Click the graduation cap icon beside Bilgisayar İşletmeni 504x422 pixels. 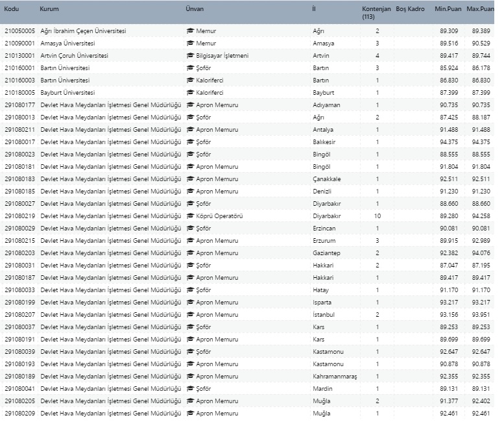click(x=190, y=56)
